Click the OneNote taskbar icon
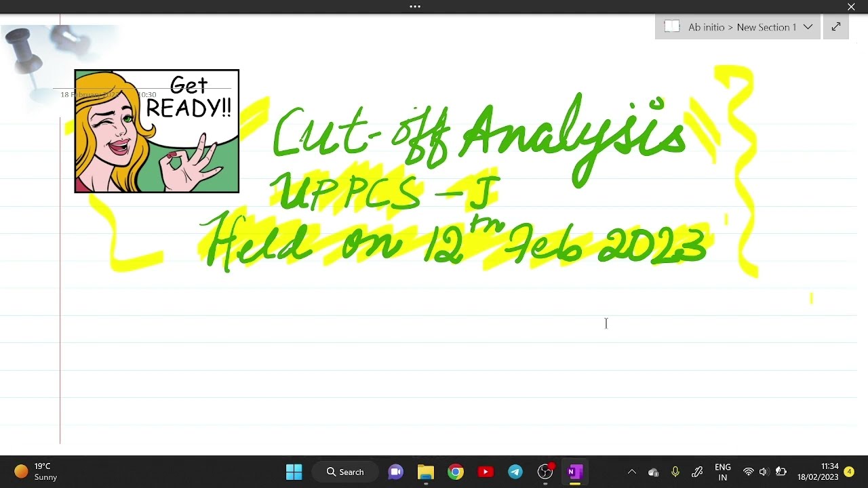The height and width of the screenshot is (488, 868). [x=575, y=472]
